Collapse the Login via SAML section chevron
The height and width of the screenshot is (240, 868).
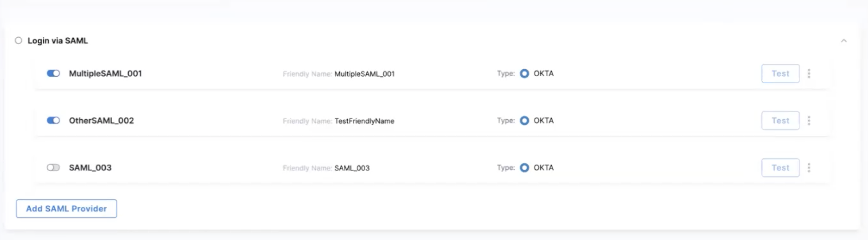[844, 41]
